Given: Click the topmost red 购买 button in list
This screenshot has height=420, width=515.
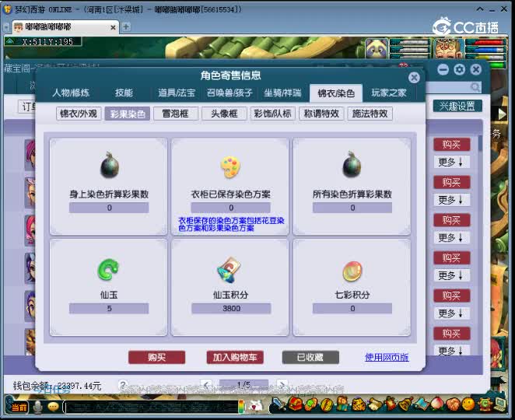Looking at the screenshot, I should click(452, 145).
